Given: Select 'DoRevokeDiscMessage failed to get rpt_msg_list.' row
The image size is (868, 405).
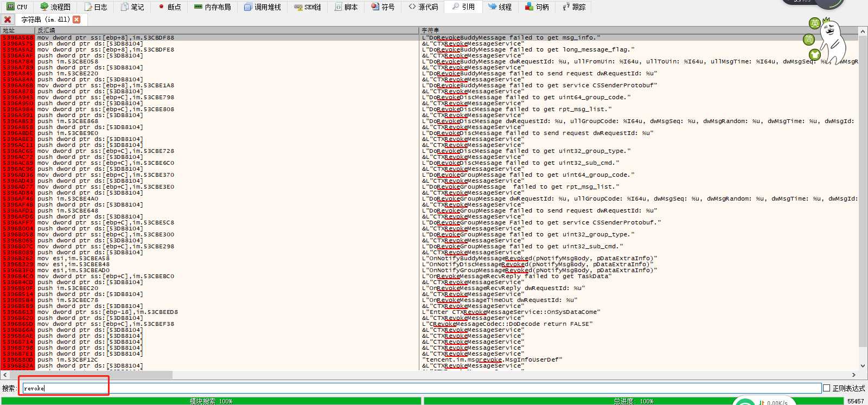Looking at the screenshot, I should (x=516, y=109).
